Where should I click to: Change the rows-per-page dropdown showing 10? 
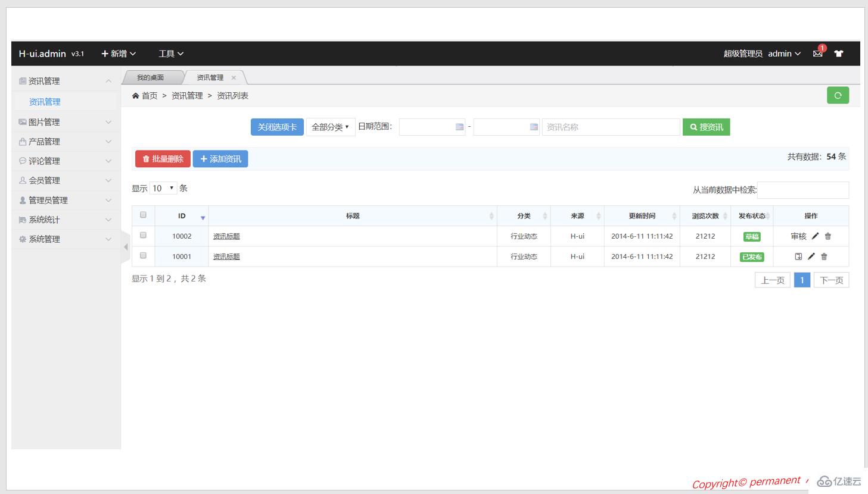(163, 188)
